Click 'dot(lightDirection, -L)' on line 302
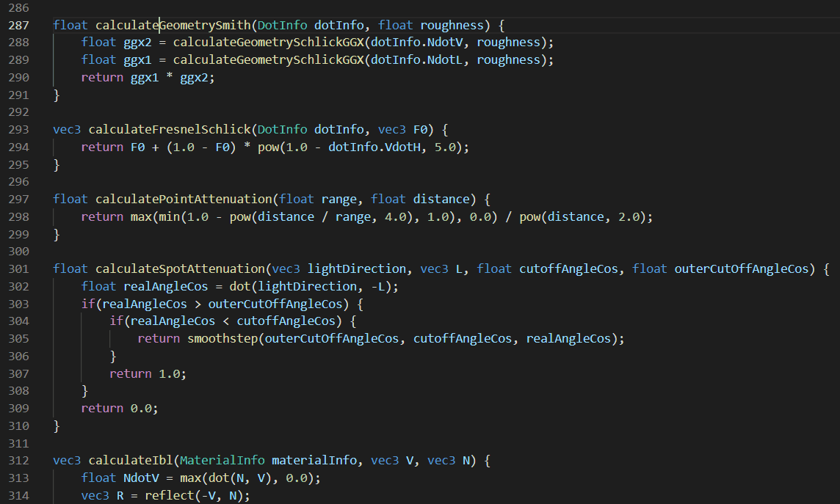This screenshot has height=504, width=840. pos(311,286)
